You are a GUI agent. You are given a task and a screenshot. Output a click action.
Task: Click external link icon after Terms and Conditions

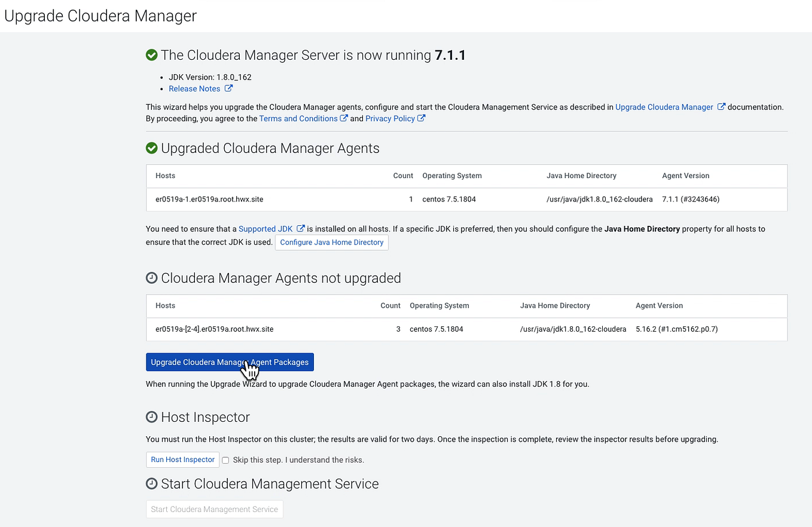pyautogui.click(x=344, y=118)
